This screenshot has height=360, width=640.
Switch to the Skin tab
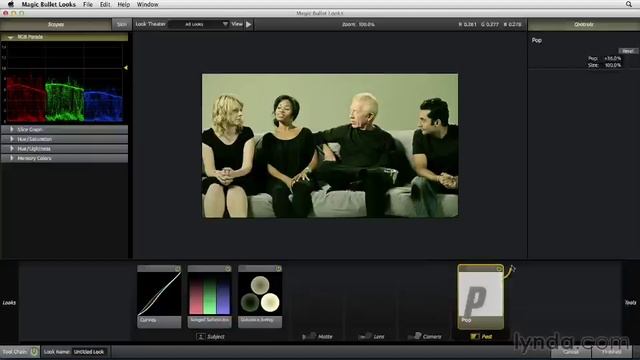pos(122,24)
